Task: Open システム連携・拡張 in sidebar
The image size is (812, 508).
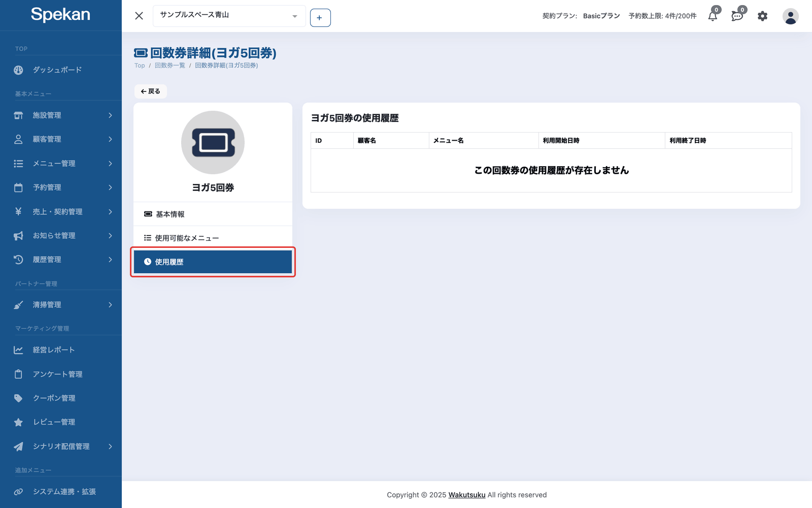Action: (x=61, y=492)
